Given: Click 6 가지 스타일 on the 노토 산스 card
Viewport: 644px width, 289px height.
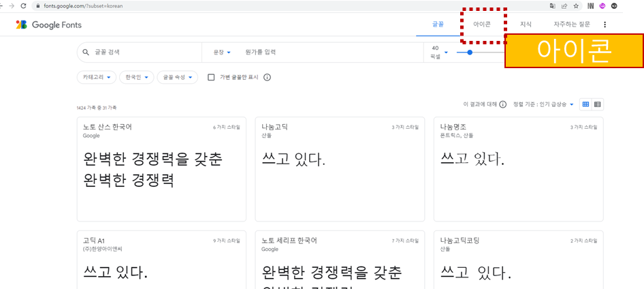Looking at the screenshot, I should coord(227,127).
